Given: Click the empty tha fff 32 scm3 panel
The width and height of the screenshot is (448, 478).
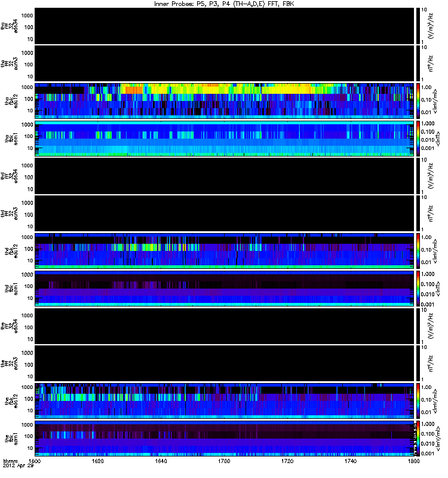Looking at the screenshot, I should pos(225,63).
